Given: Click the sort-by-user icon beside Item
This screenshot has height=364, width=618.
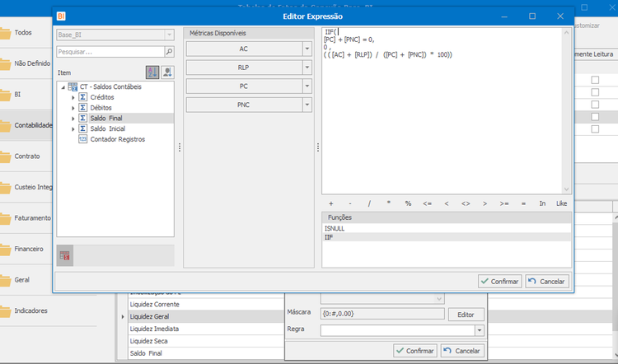Looking at the screenshot, I should point(167,72).
